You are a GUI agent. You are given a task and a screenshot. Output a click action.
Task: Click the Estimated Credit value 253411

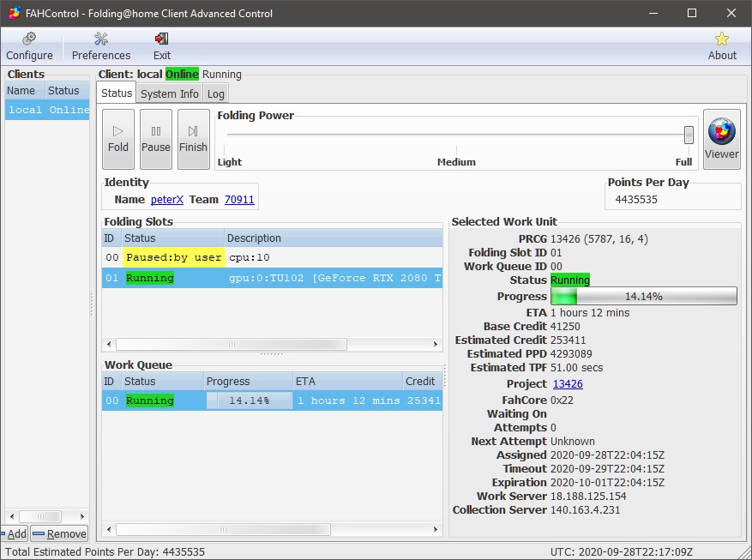568,340
